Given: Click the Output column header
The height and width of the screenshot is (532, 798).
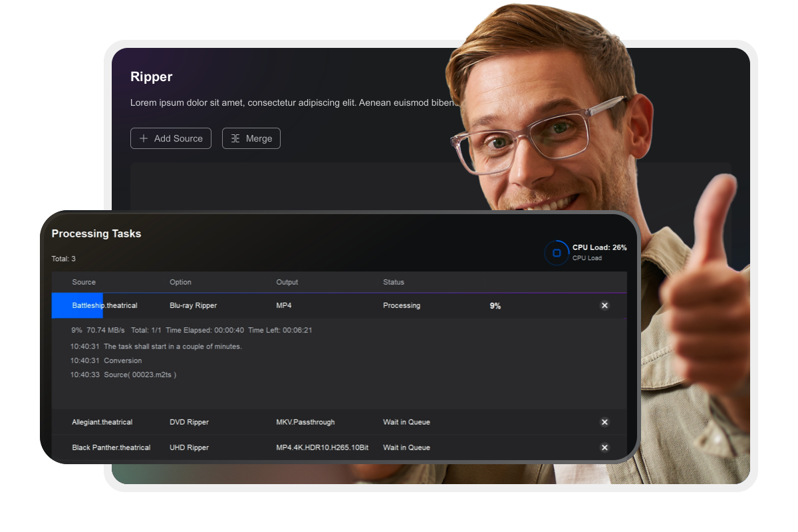Looking at the screenshot, I should (287, 282).
